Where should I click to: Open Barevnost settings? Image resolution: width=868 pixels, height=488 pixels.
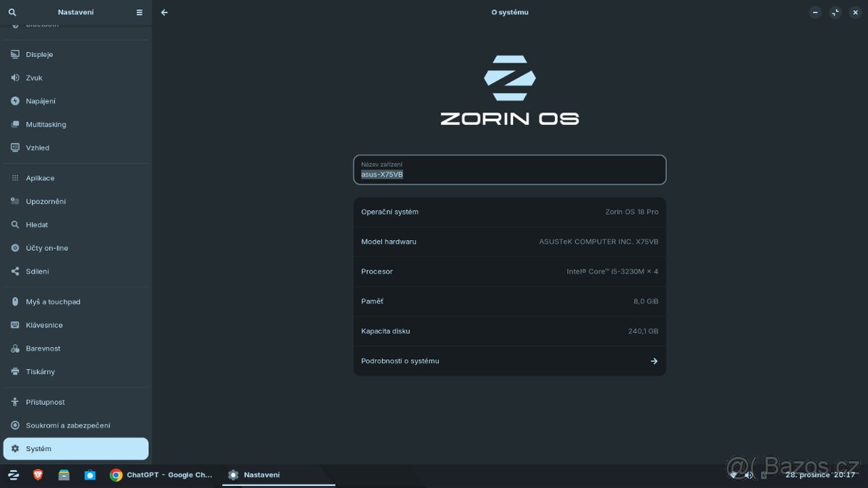76,348
